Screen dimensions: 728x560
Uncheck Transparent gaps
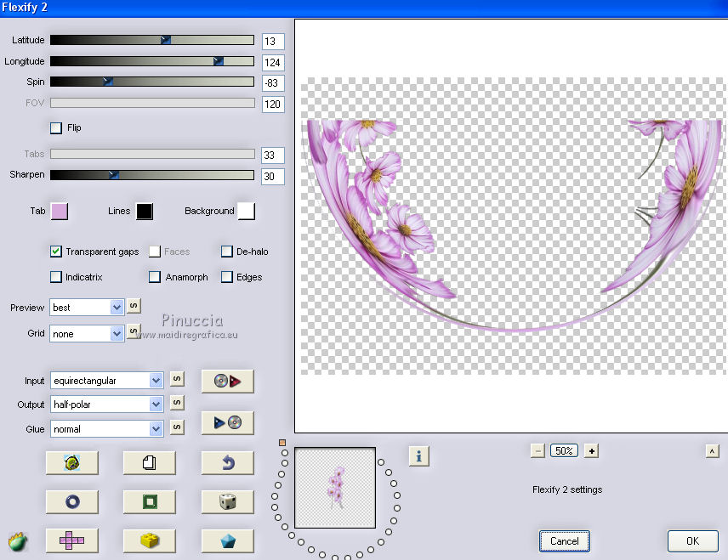[56, 252]
